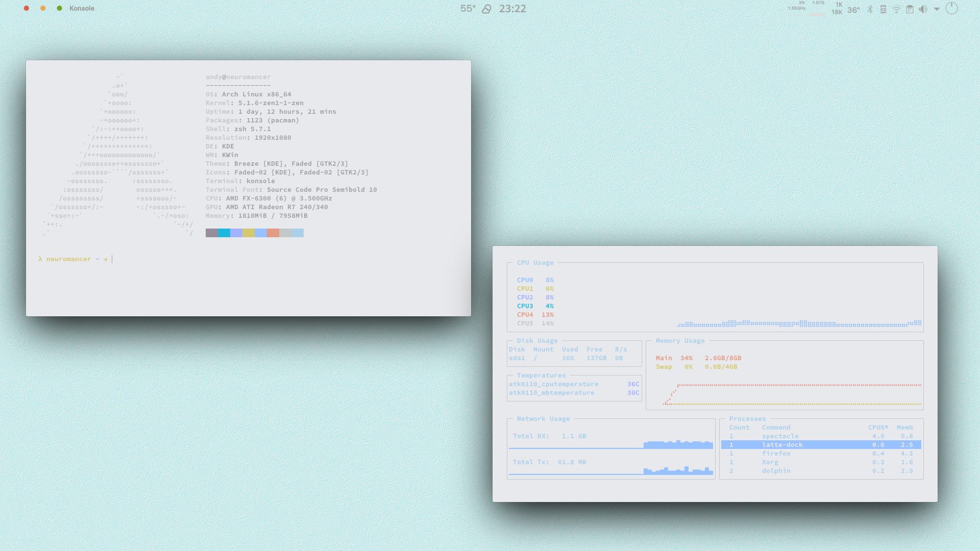This screenshot has width=980, height=551.
Task: Open the Wi-Fi network tray icon
Action: (x=896, y=9)
